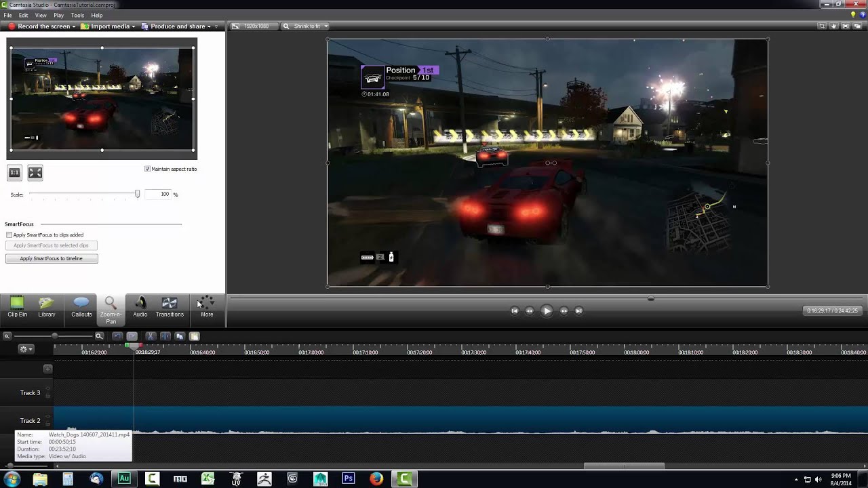Open the Tools menu
868x488 pixels.
[77, 15]
